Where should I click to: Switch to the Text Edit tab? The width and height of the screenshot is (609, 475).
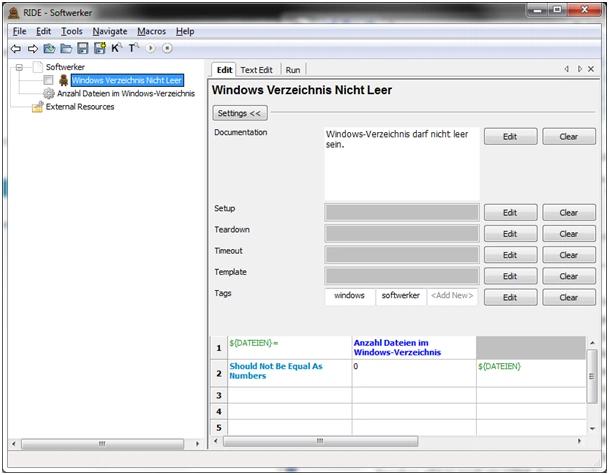click(x=257, y=69)
